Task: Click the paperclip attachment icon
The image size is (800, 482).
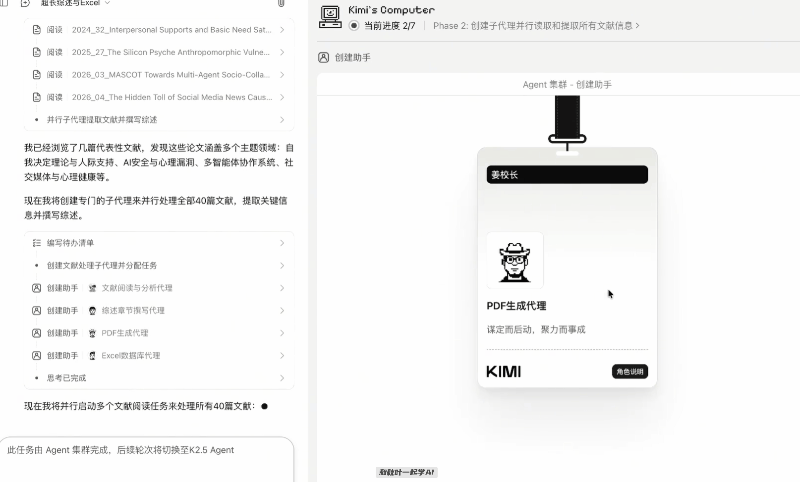Action: (281, 4)
